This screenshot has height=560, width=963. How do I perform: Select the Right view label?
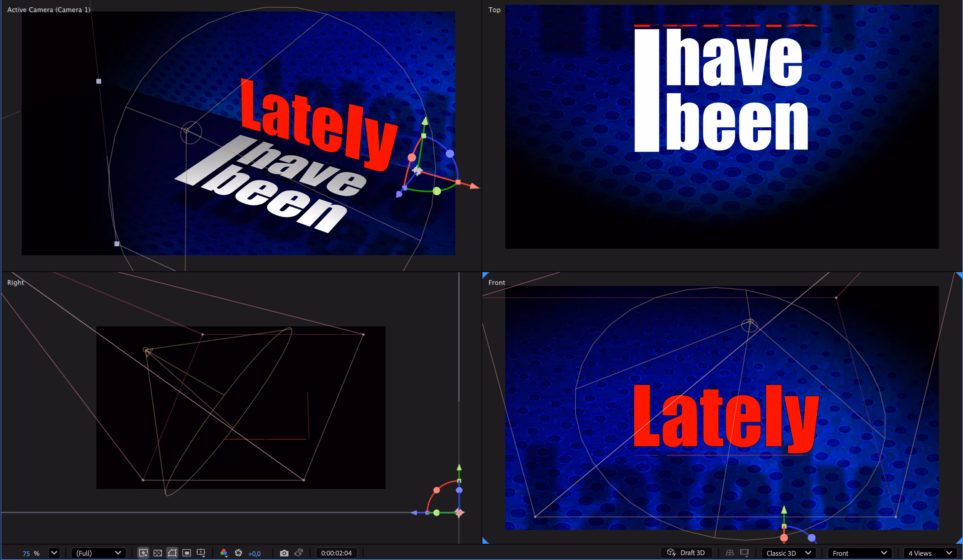coord(15,282)
